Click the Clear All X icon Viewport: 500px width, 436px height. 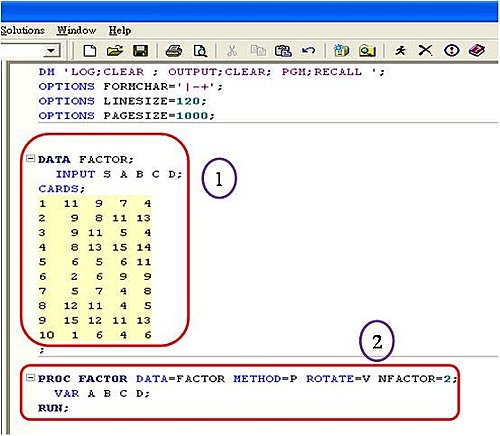click(x=425, y=51)
